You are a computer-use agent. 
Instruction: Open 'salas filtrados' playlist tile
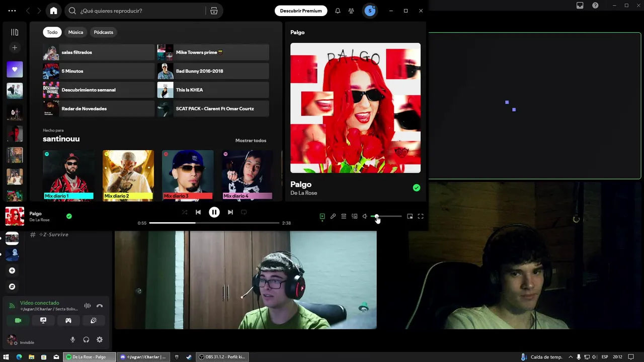click(x=99, y=52)
